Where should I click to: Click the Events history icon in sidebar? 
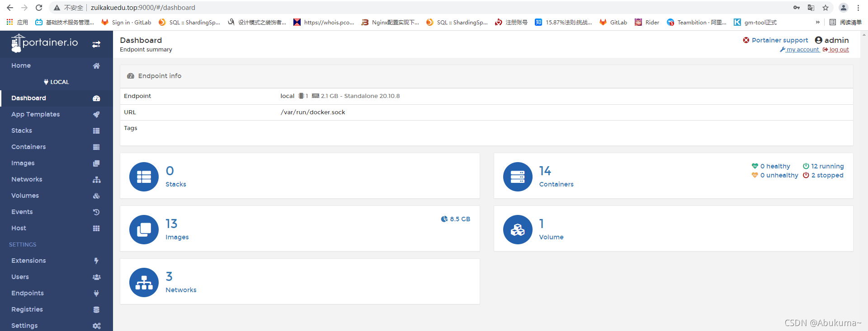pos(96,212)
